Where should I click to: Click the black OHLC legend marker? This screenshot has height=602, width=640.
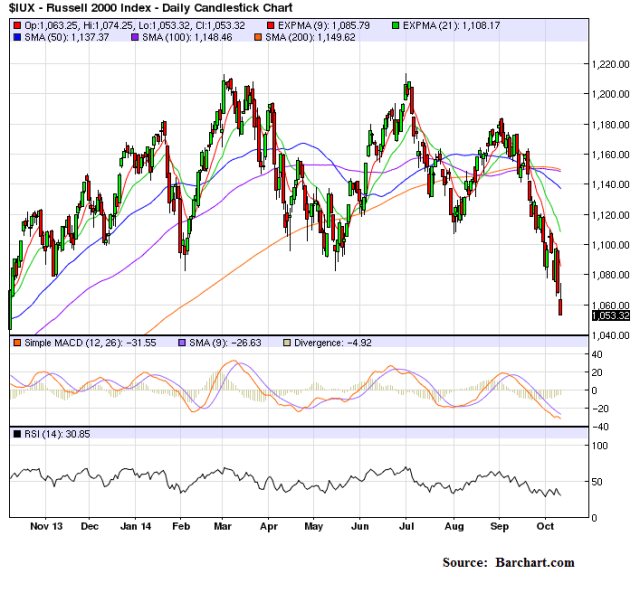tap(17, 21)
